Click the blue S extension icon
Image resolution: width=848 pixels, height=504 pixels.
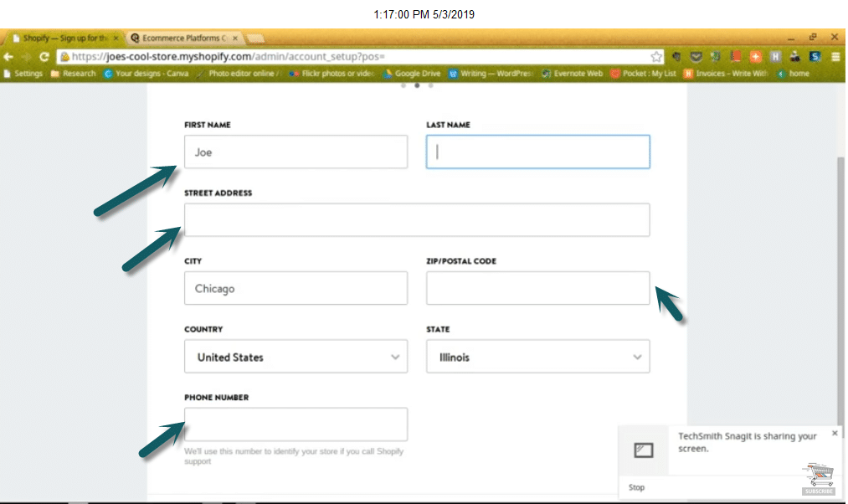click(815, 57)
